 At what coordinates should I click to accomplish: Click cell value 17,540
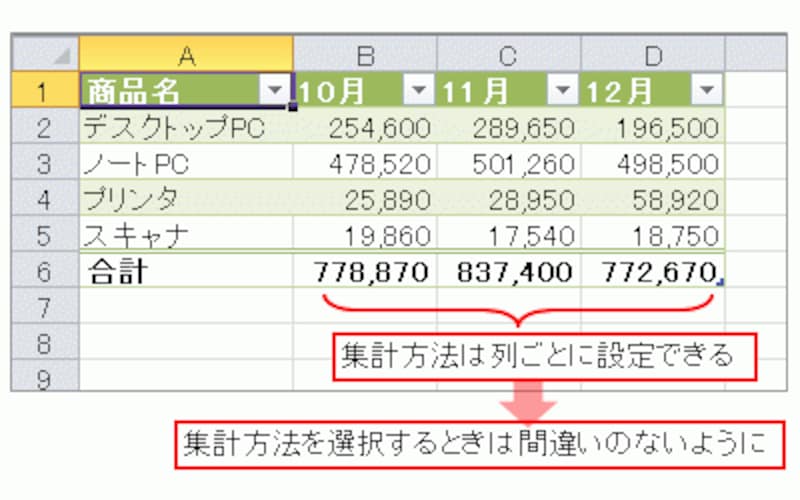click(509, 234)
